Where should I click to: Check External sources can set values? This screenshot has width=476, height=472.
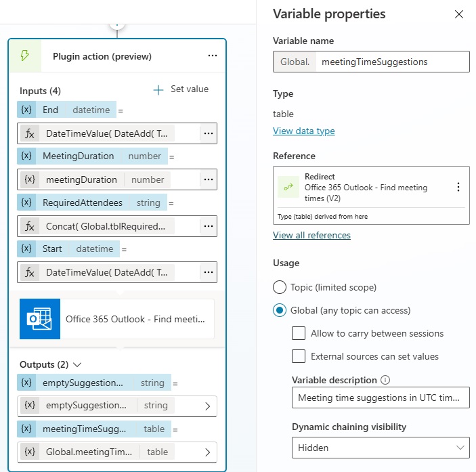coord(299,356)
